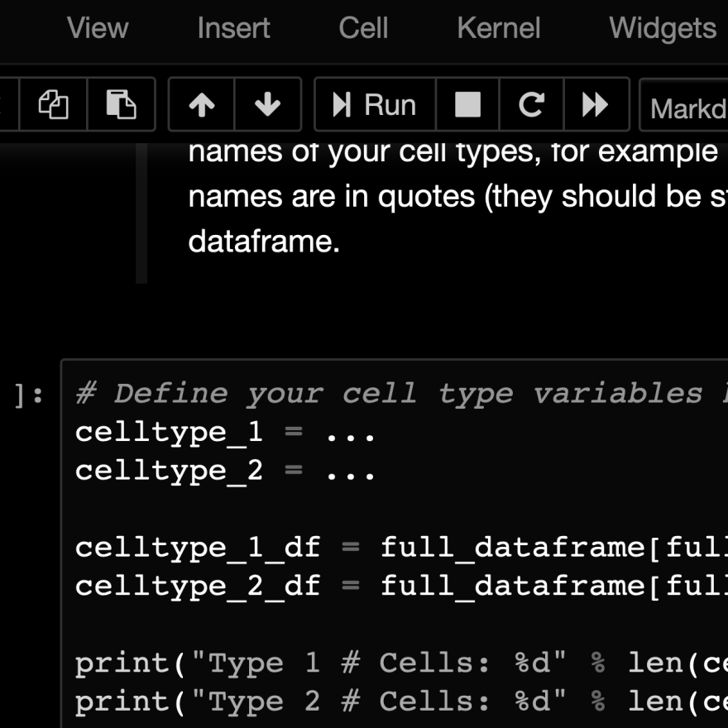This screenshot has height=728, width=728.
Task: Open the cell type Markdown dropdown
Action: click(685, 107)
